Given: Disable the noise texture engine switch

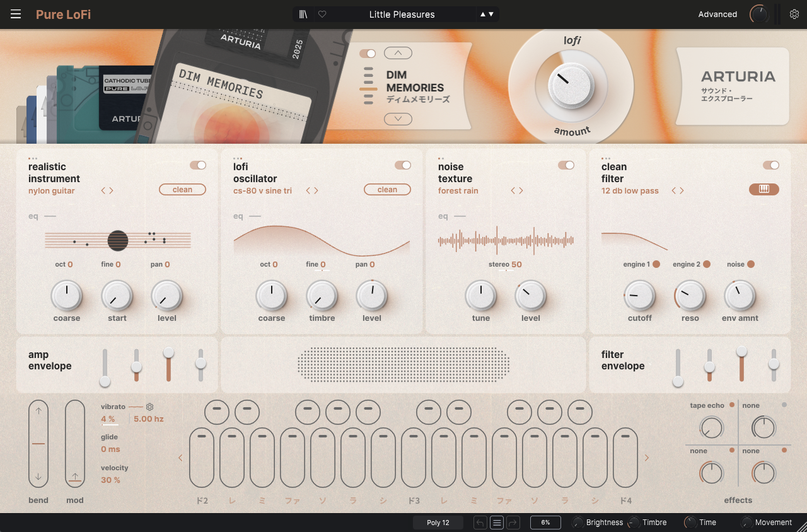Looking at the screenshot, I should (566, 165).
